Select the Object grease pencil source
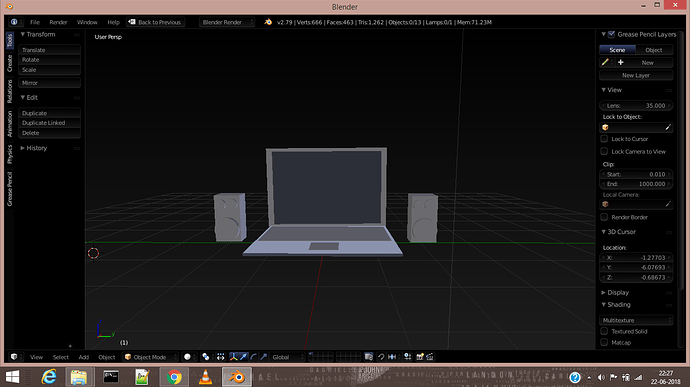Image resolution: width=690 pixels, height=387 pixels. click(654, 50)
